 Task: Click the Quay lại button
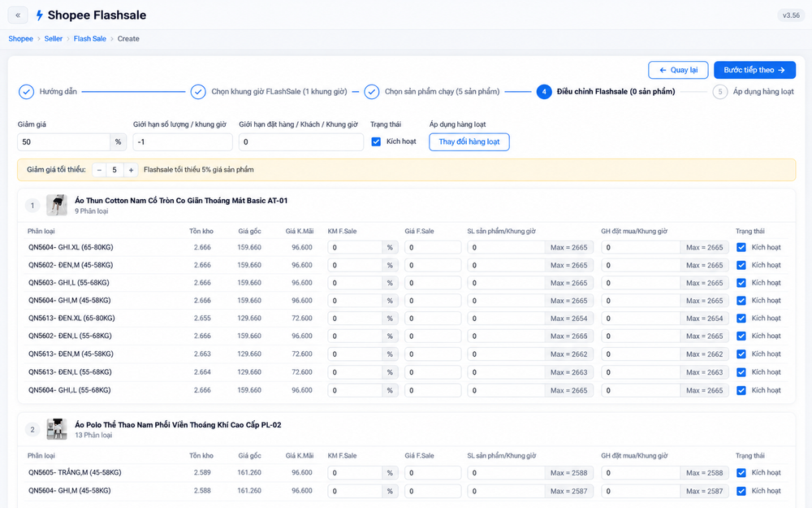coord(678,70)
